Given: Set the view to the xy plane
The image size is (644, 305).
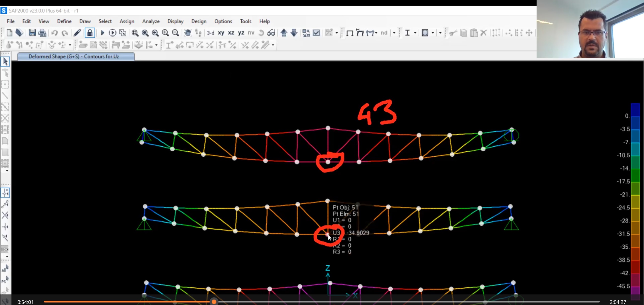Looking at the screenshot, I should tap(221, 33).
